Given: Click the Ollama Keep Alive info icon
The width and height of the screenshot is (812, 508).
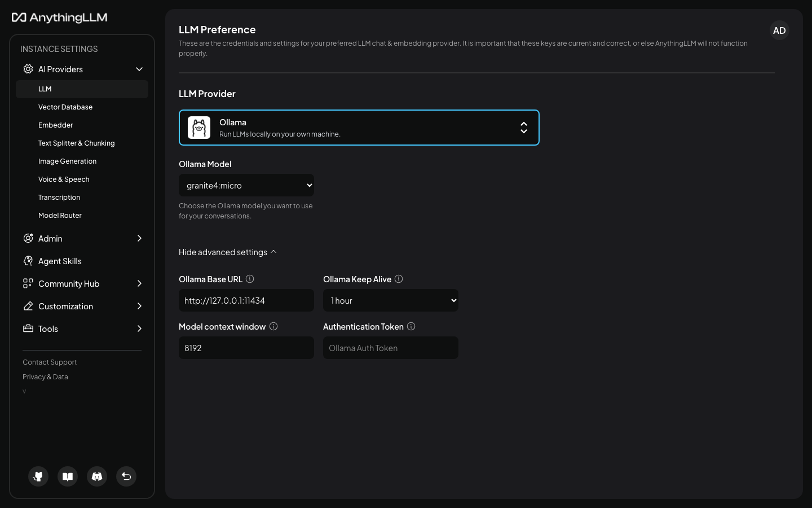Looking at the screenshot, I should (399, 279).
